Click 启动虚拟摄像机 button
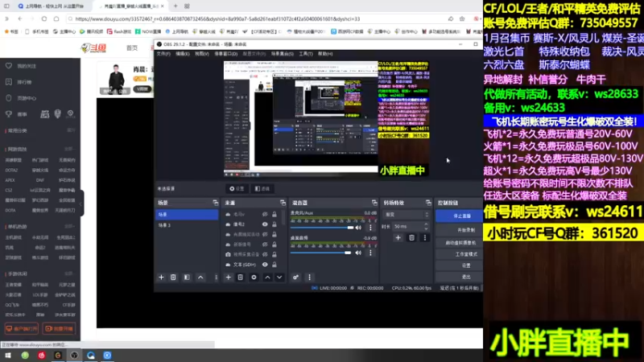Image resolution: width=644 pixels, height=362 pixels. (460, 243)
